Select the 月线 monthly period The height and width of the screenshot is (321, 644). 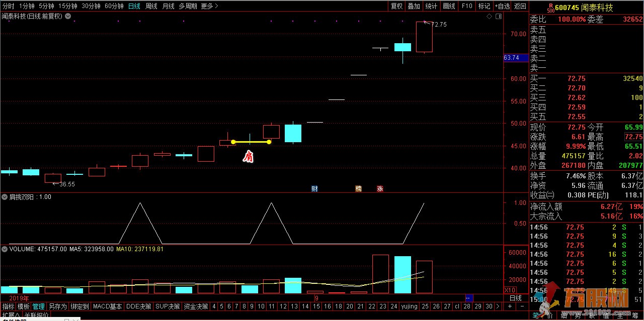pos(169,6)
